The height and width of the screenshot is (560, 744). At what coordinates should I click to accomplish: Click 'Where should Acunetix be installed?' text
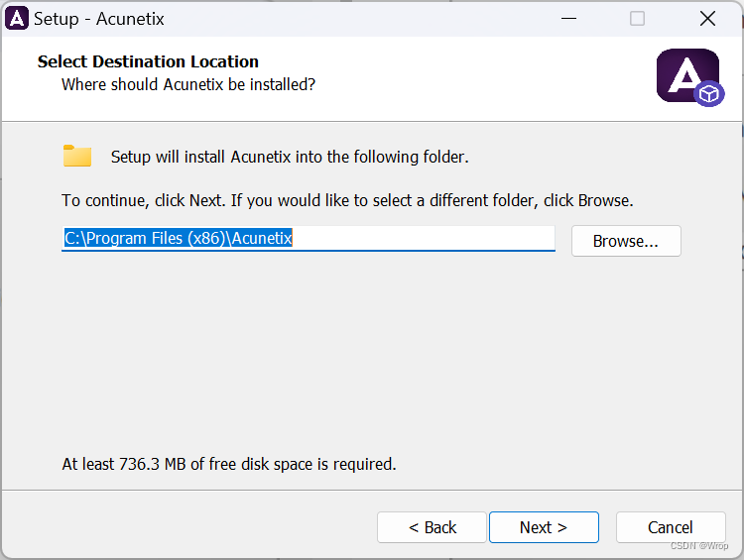pyautogui.click(x=188, y=84)
